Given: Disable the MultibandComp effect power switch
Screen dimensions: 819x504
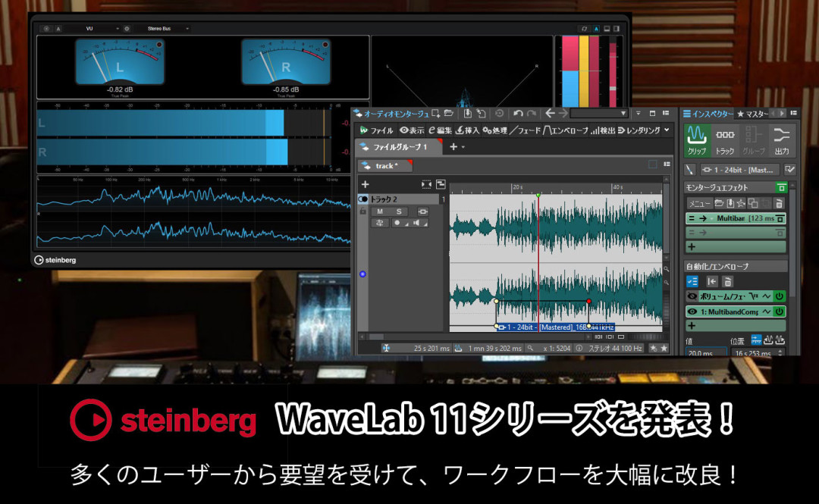Looking at the screenshot, I should click(x=780, y=311).
